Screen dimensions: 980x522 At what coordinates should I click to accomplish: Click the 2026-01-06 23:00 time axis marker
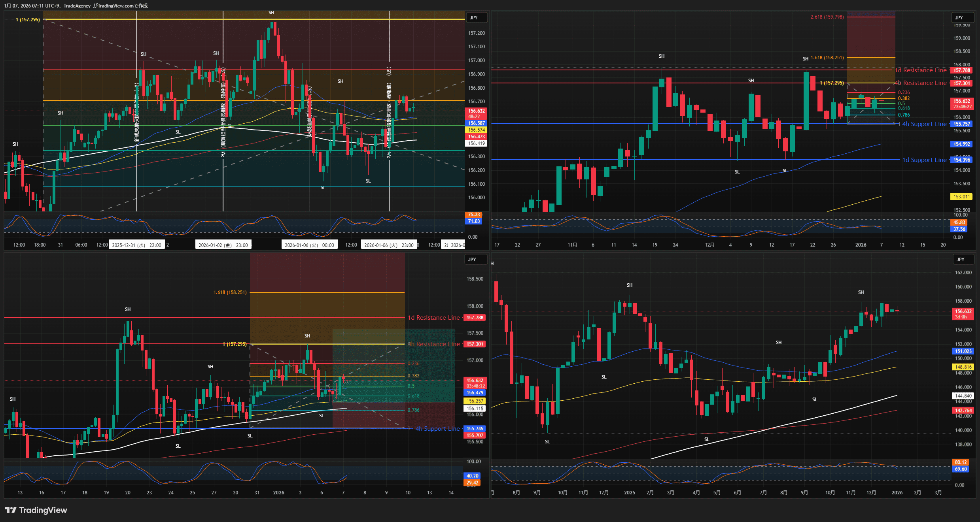tap(389, 245)
